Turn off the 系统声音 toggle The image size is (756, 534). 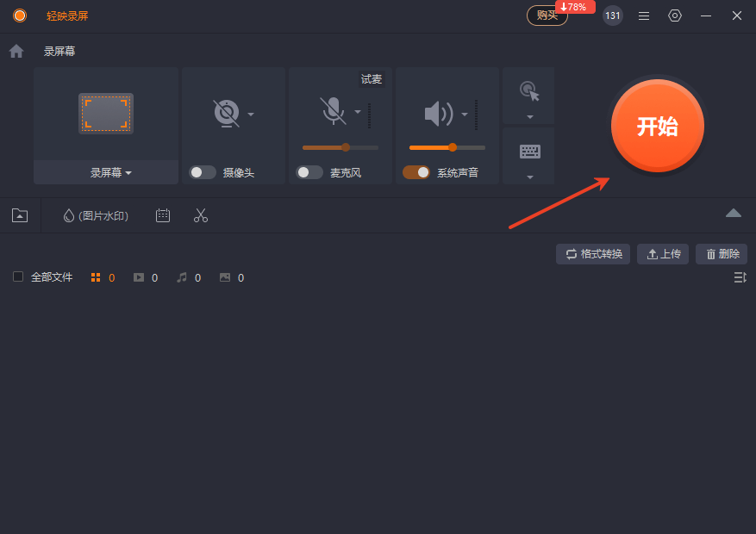pos(416,172)
